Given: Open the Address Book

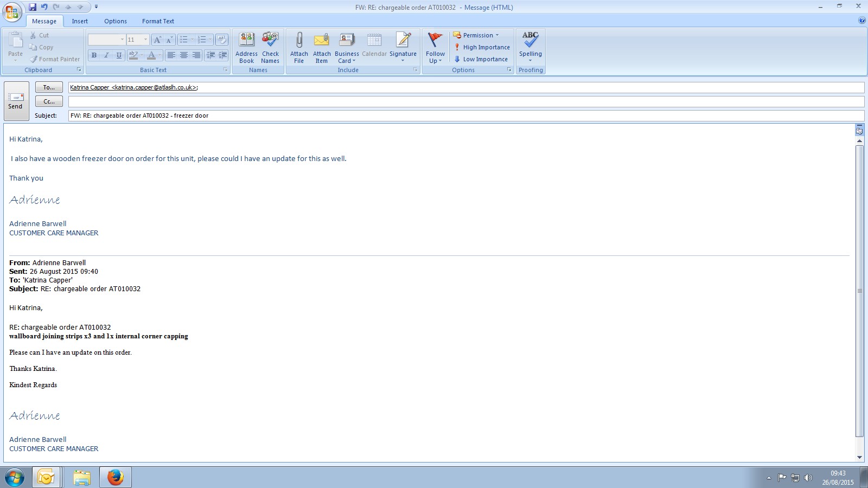Looking at the screenshot, I should coord(246,47).
